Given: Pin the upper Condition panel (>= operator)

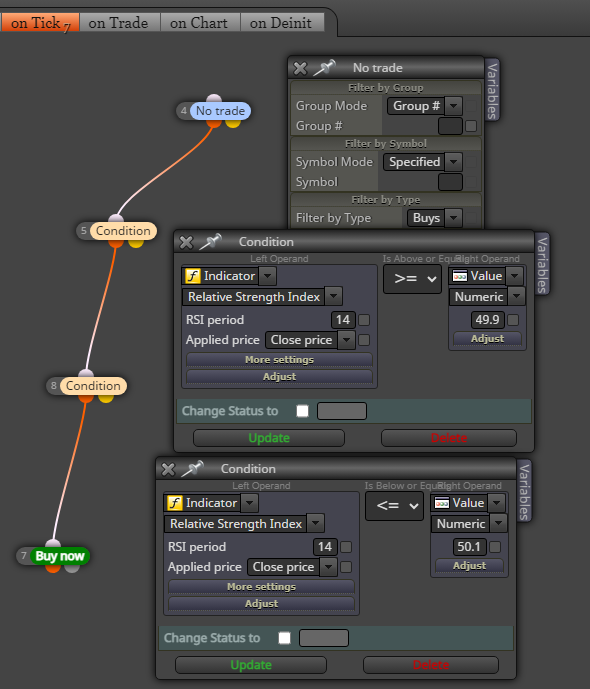Looking at the screenshot, I should [210, 242].
